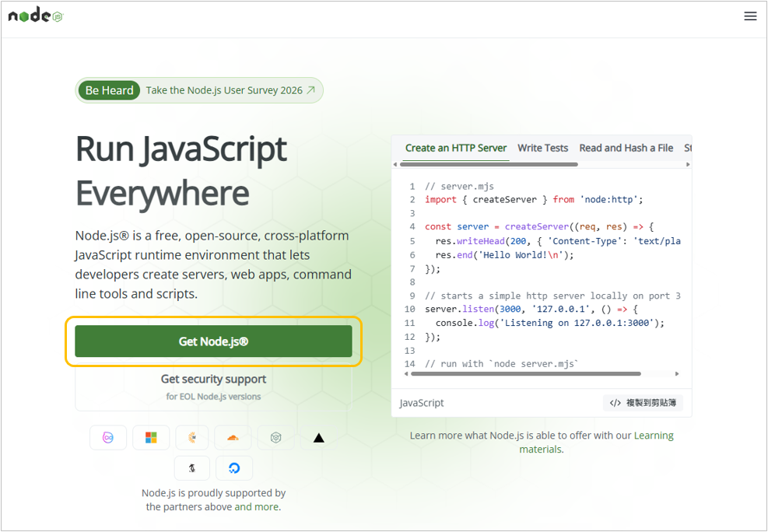Click the console.log('Listening on...') line
The image size is (768, 532).
tap(550, 323)
